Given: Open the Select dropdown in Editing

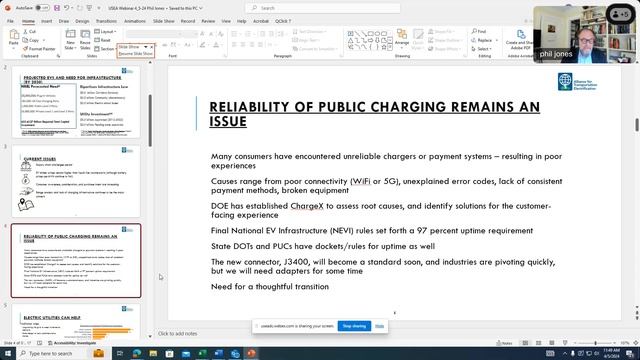Looking at the screenshot, I should pos(482,49).
